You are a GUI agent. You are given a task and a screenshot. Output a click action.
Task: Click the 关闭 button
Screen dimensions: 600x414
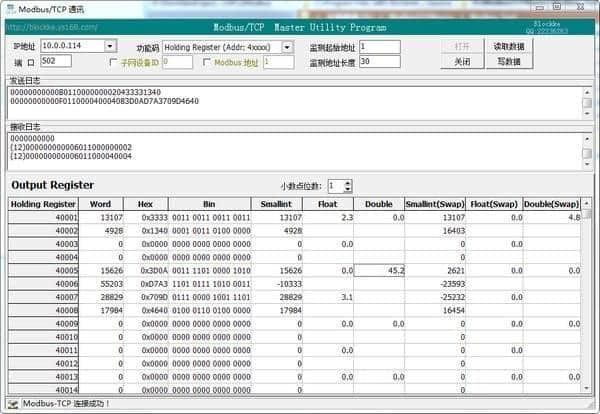462,61
